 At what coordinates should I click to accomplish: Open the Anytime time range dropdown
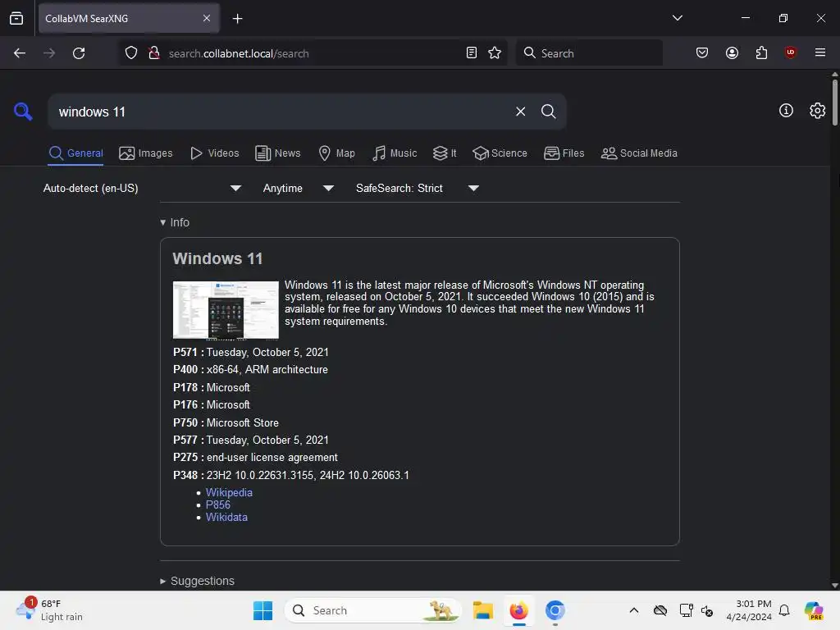299,188
